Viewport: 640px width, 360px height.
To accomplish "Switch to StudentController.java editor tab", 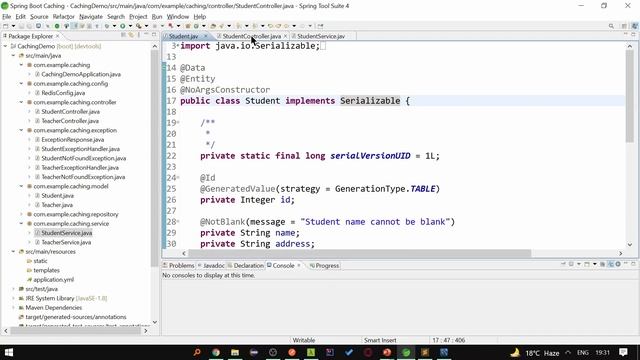I will (251, 36).
